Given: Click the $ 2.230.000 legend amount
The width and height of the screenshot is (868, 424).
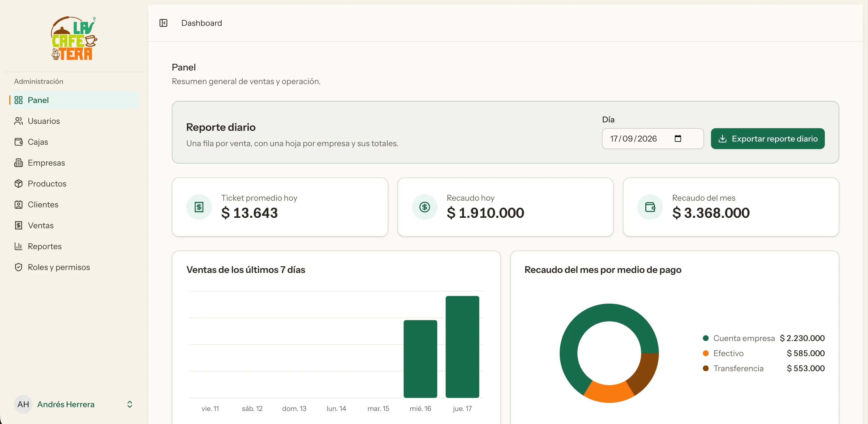Looking at the screenshot, I should coord(802,338).
